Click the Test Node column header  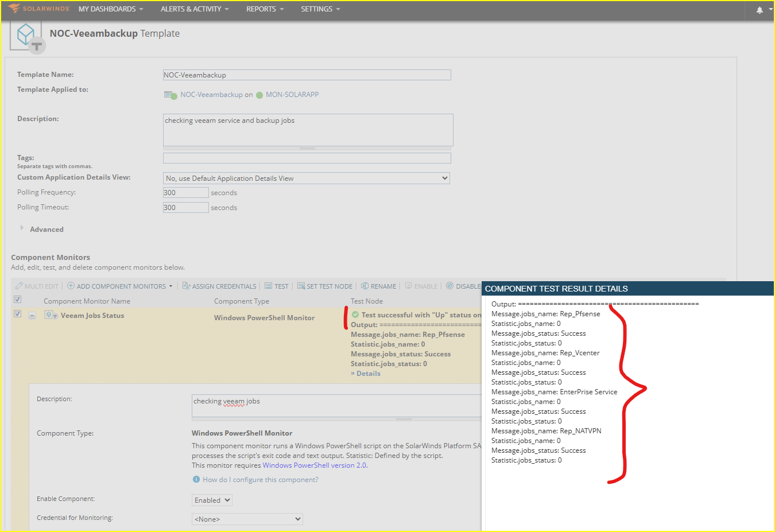367,301
